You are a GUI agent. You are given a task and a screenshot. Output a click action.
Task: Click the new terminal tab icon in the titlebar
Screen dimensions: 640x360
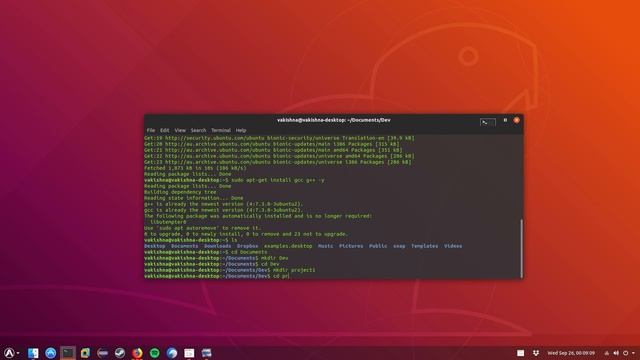coord(488,122)
